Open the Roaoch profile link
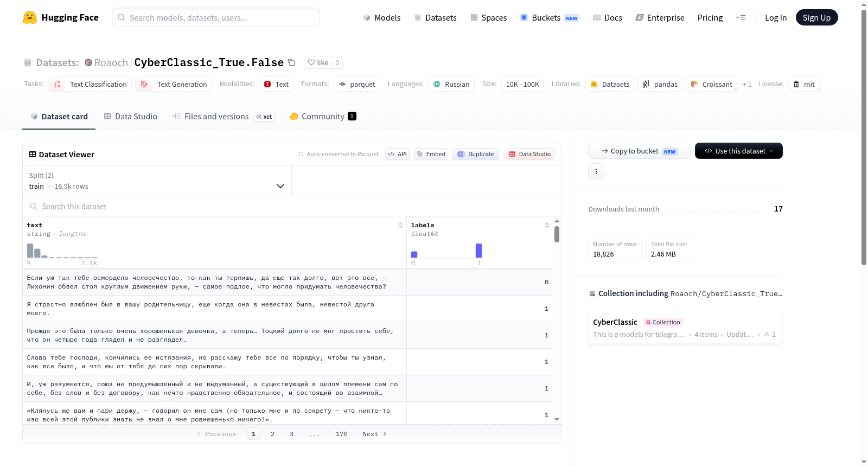868x467 pixels. (x=111, y=62)
